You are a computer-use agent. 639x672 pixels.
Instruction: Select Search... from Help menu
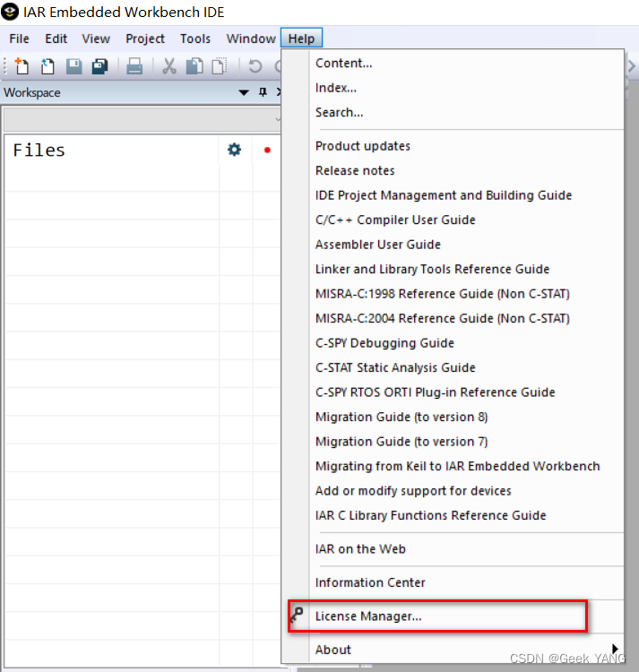[x=453, y=112]
